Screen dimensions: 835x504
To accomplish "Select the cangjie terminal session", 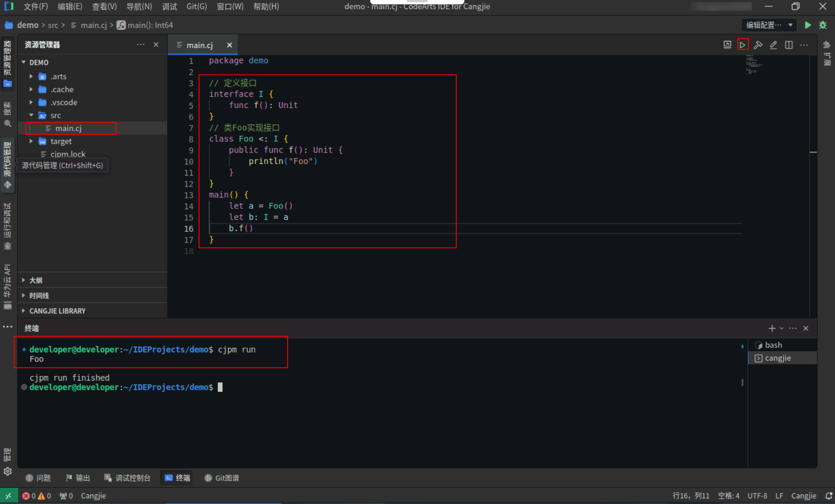I will (x=782, y=358).
